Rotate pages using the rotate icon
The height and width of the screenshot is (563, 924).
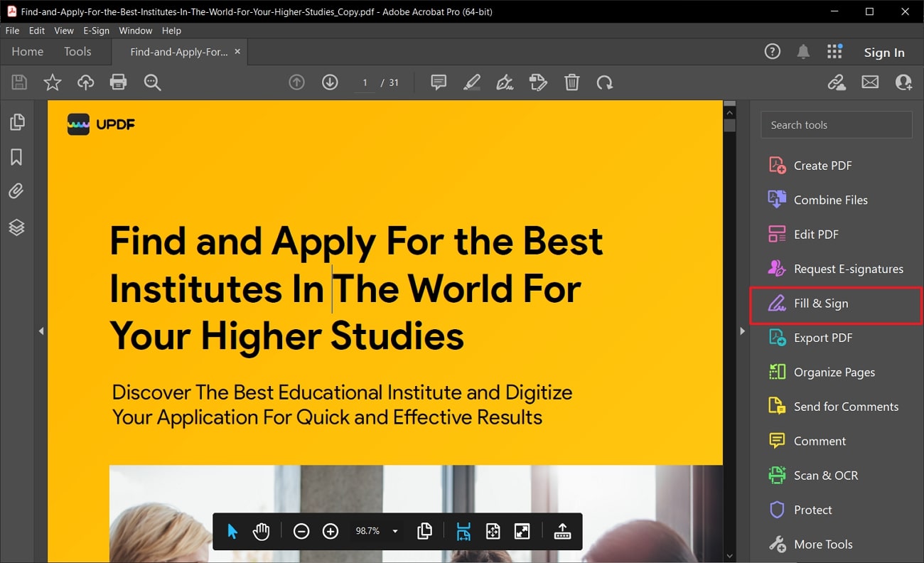coord(604,82)
